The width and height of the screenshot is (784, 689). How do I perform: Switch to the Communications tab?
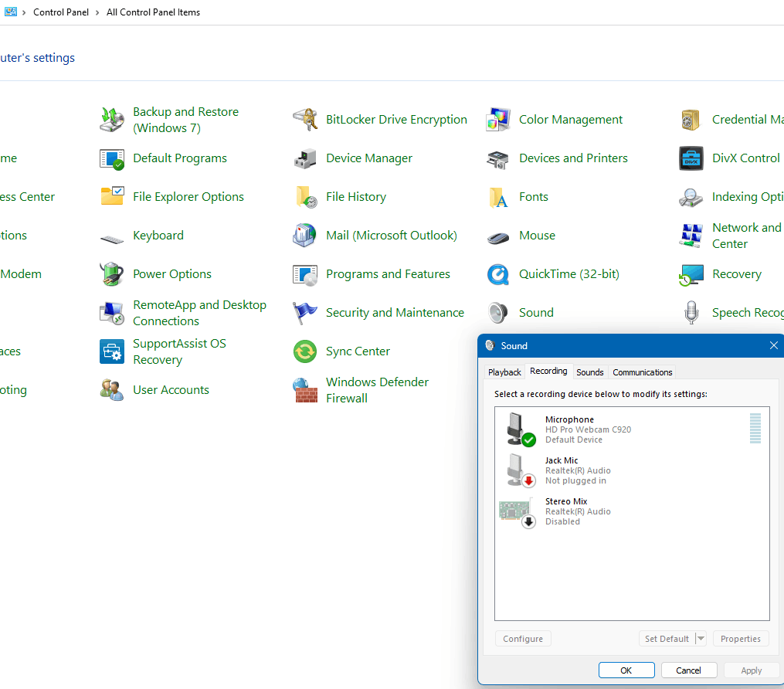point(641,372)
